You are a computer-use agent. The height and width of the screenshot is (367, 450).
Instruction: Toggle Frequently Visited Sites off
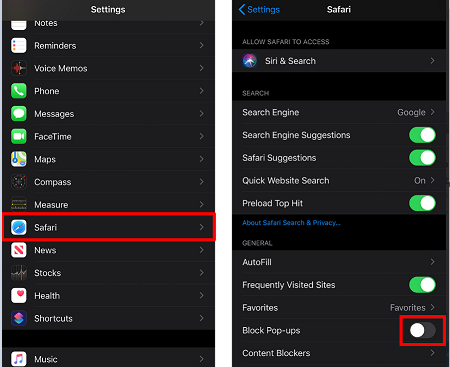pos(422,285)
